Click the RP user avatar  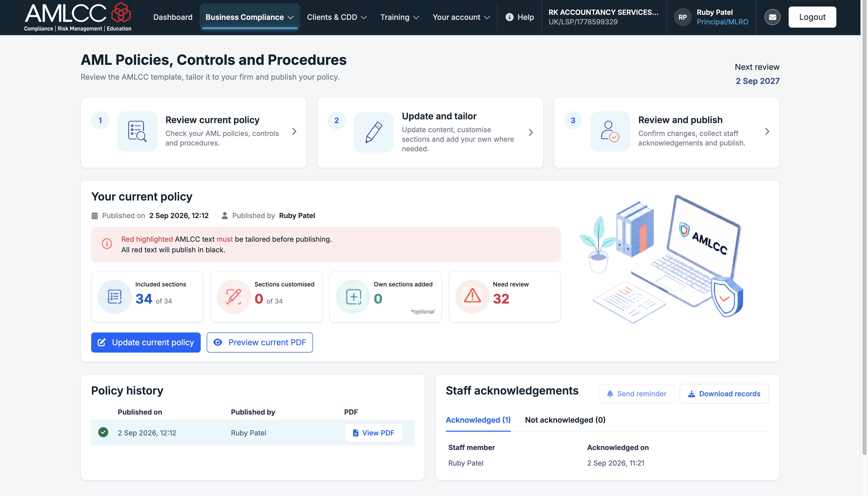pyautogui.click(x=682, y=17)
